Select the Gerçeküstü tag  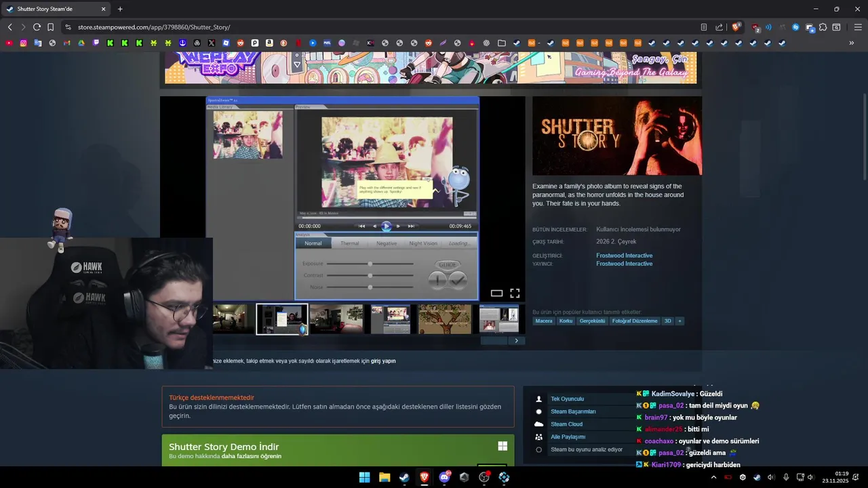[x=592, y=321]
